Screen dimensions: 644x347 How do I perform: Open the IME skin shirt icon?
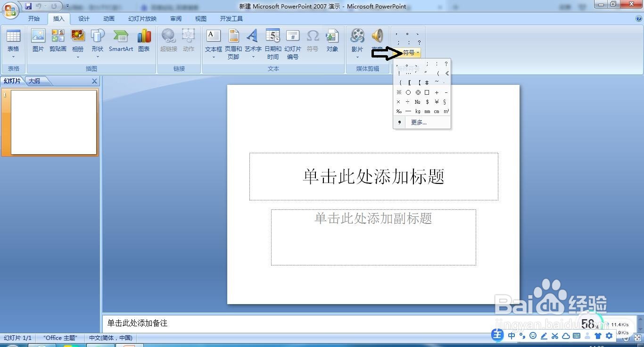point(598,336)
